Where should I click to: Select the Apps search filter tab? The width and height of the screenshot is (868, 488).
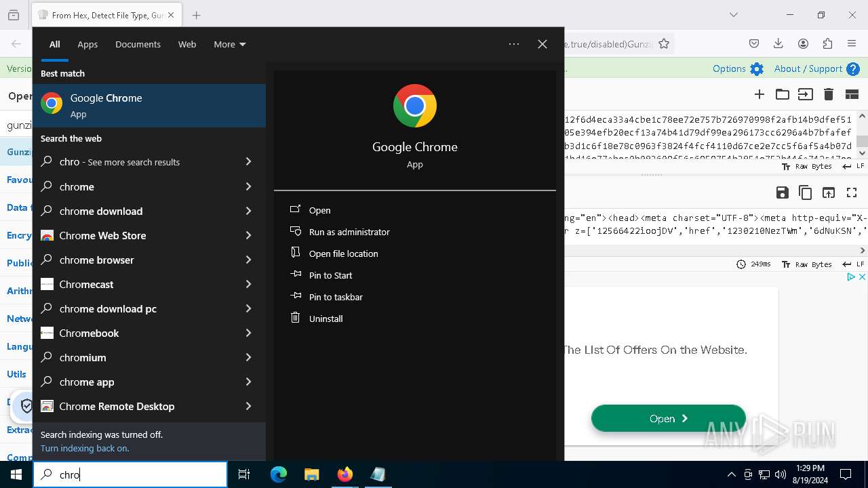(87, 44)
